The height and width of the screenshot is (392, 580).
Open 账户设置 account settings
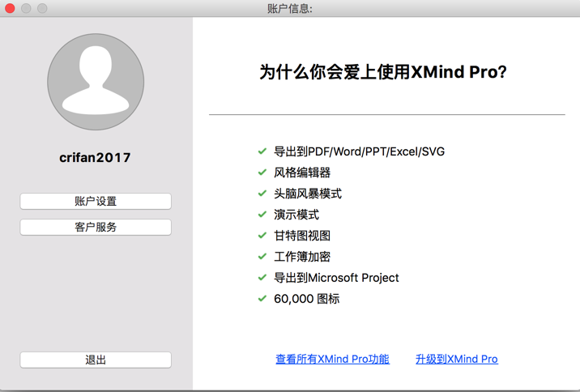pyautogui.click(x=96, y=201)
